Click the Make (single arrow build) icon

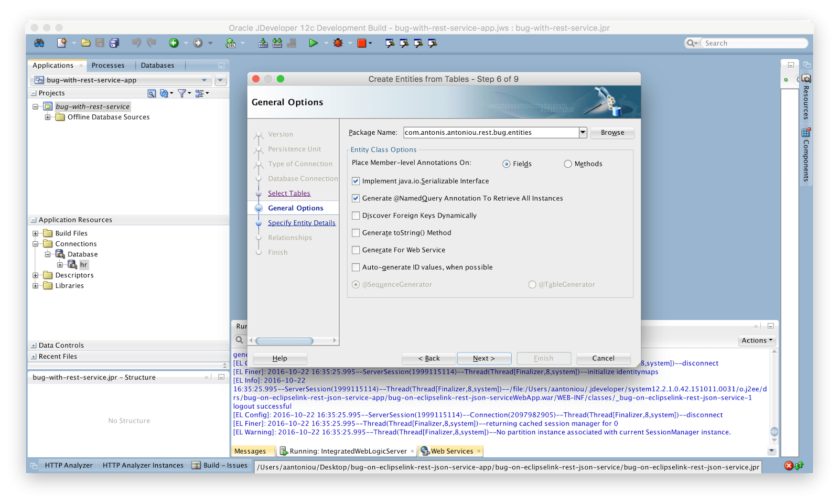pos(263,43)
